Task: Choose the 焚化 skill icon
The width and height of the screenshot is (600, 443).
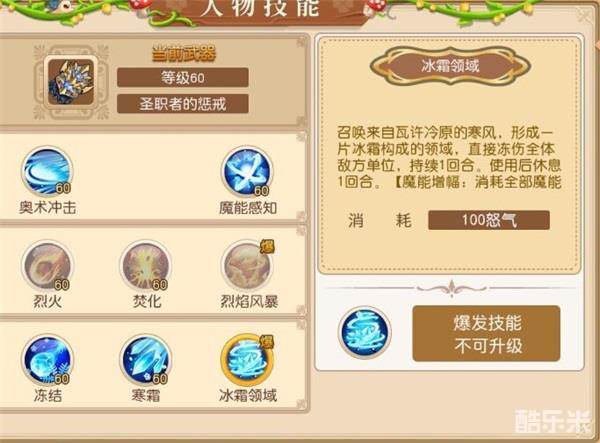Action: (x=146, y=266)
